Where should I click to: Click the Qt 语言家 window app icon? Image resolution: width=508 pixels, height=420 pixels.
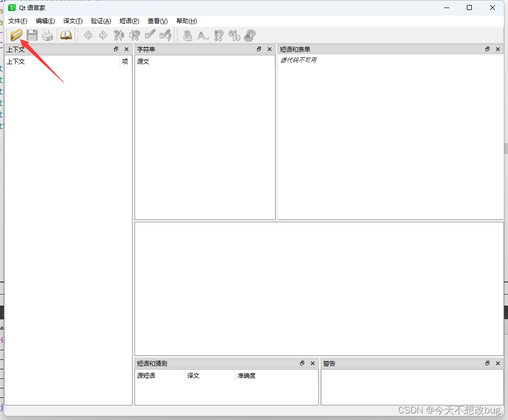pyautogui.click(x=12, y=8)
